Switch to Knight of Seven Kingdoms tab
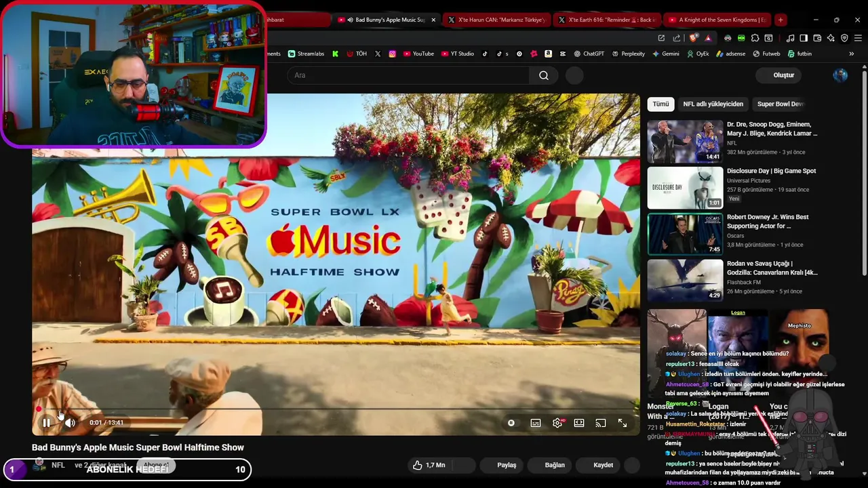868x488 pixels. click(x=717, y=20)
